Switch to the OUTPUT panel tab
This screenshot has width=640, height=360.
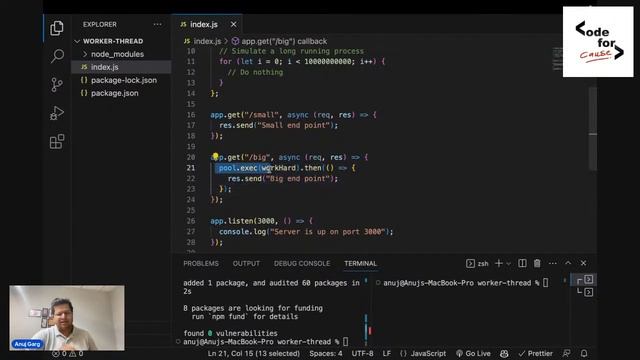coord(246,264)
